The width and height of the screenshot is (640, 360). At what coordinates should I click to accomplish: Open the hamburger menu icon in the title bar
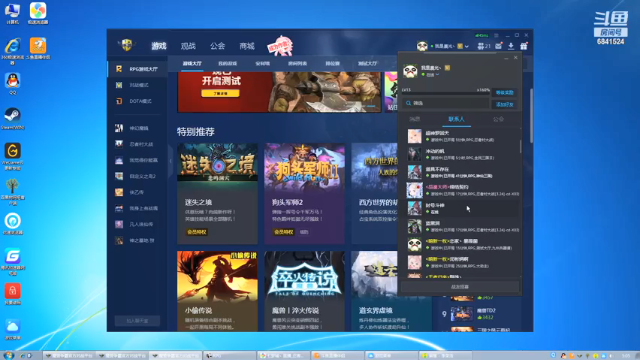point(496,36)
